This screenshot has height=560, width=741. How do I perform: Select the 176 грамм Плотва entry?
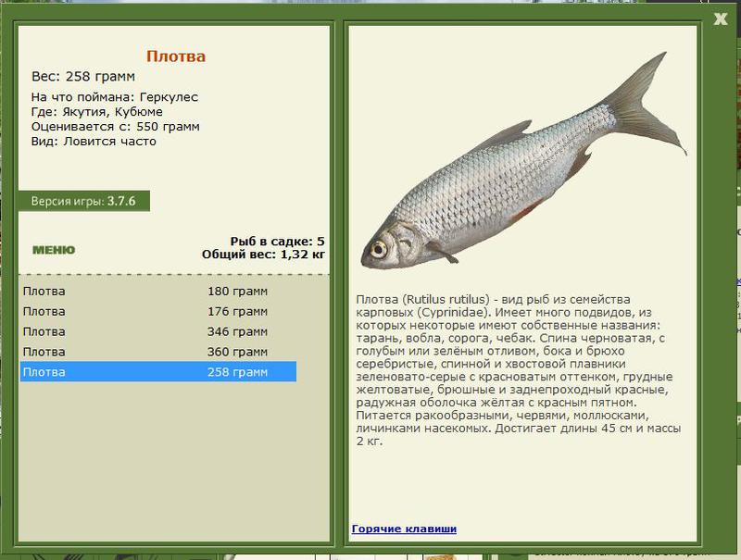pos(157,311)
